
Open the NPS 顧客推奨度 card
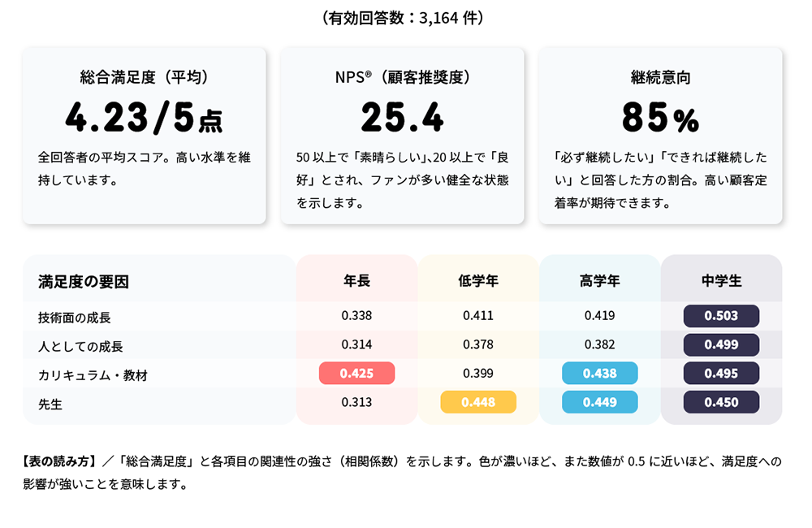coord(402,135)
